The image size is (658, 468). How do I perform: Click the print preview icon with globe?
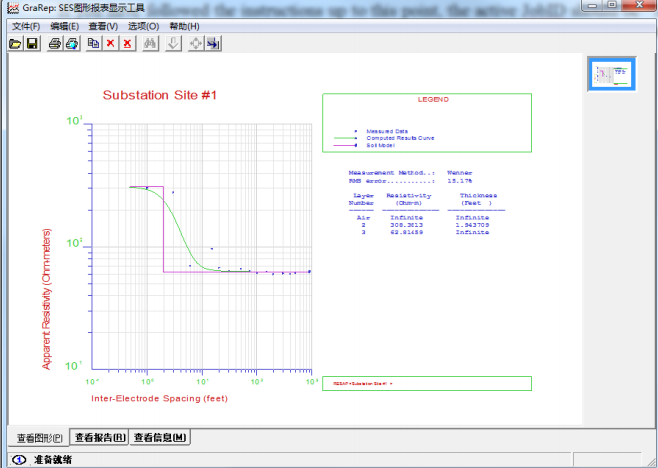tap(72, 44)
